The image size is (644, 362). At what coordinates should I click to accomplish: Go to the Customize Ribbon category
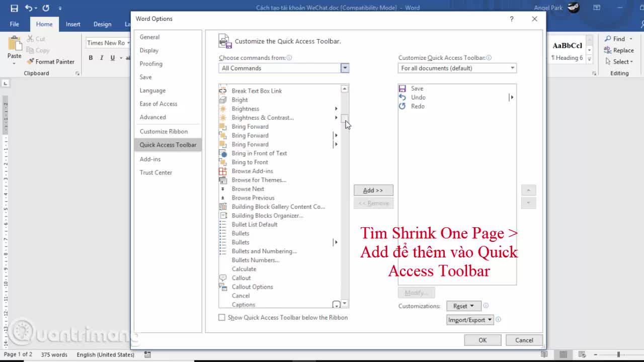coord(164,132)
